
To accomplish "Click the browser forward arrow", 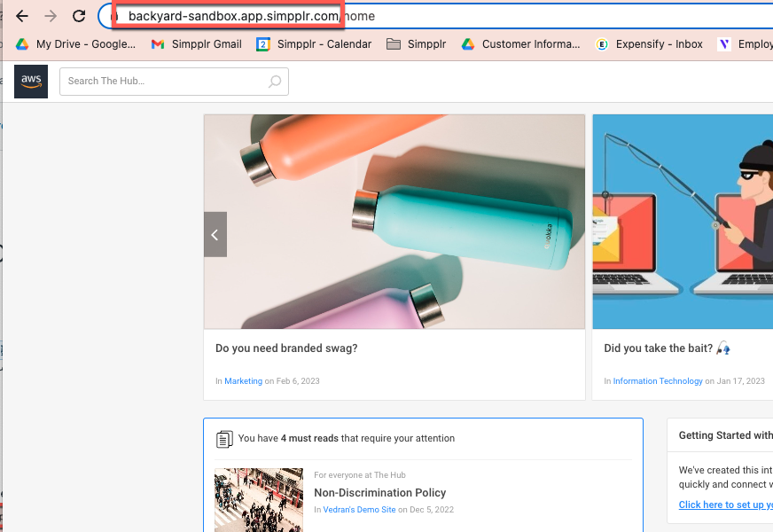I will coord(51,16).
